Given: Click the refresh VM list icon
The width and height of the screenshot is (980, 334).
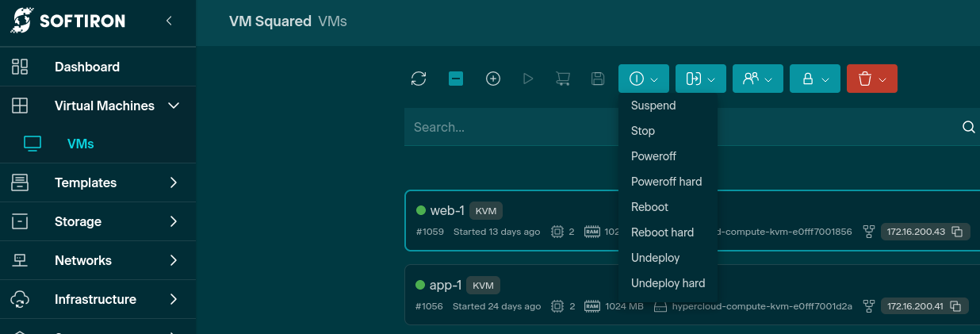Looking at the screenshot, I should tap(419, 79).
